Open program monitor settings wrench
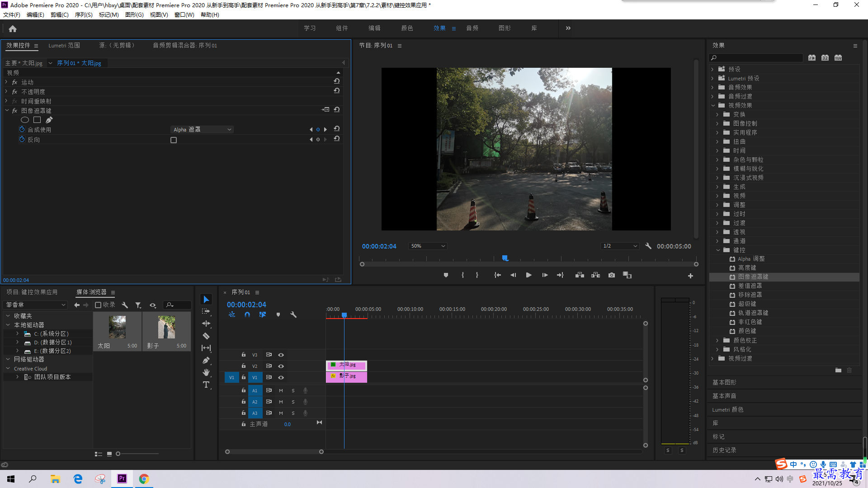 point(648,246)
